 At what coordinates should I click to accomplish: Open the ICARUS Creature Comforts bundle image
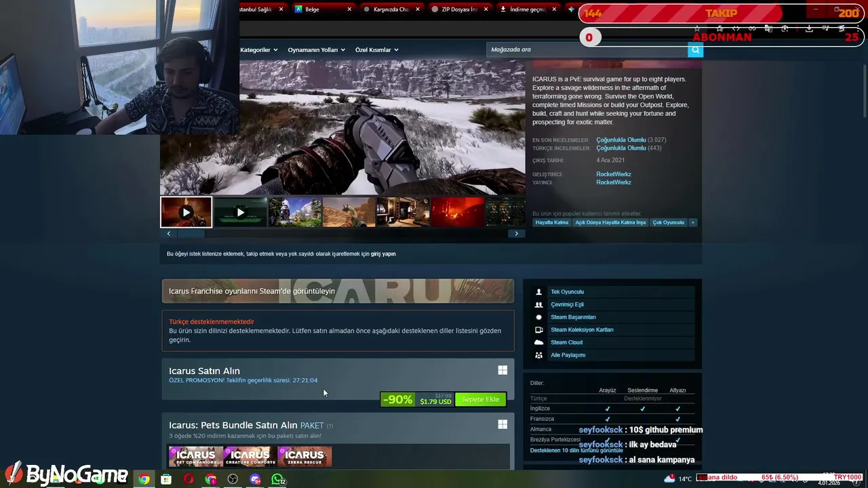[250, 456]
